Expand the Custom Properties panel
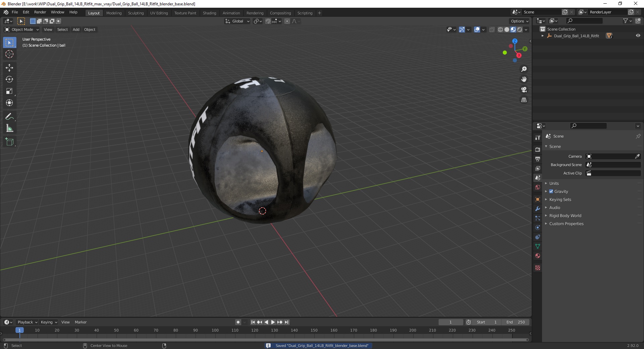The width and height of the screenshot is (644, 349). click(566, 223)
